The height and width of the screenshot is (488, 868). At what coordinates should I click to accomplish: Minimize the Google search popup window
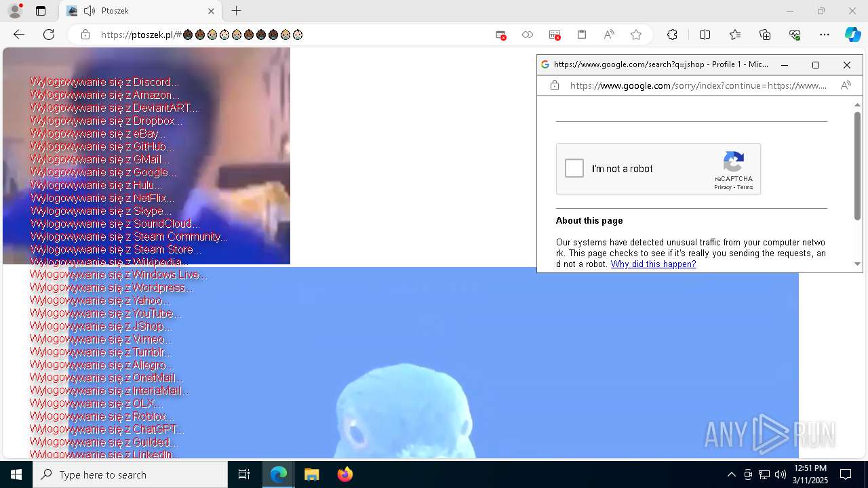tap(785, 65)
